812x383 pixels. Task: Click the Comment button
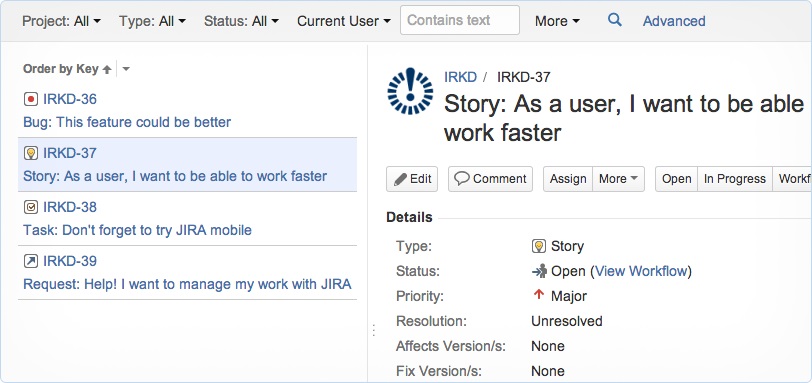coord(490,179)
